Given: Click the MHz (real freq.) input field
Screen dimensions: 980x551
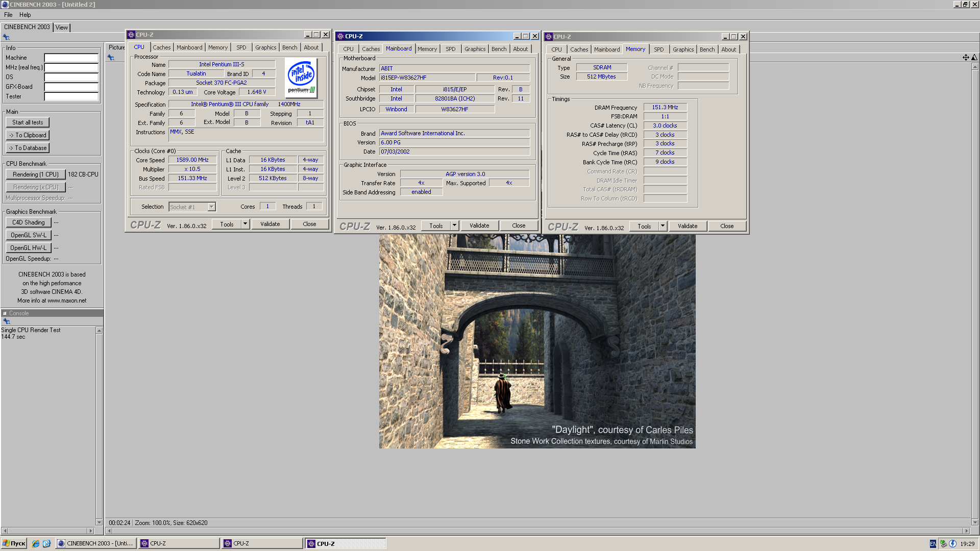Looking at the screenshot, I should point(71,67).
